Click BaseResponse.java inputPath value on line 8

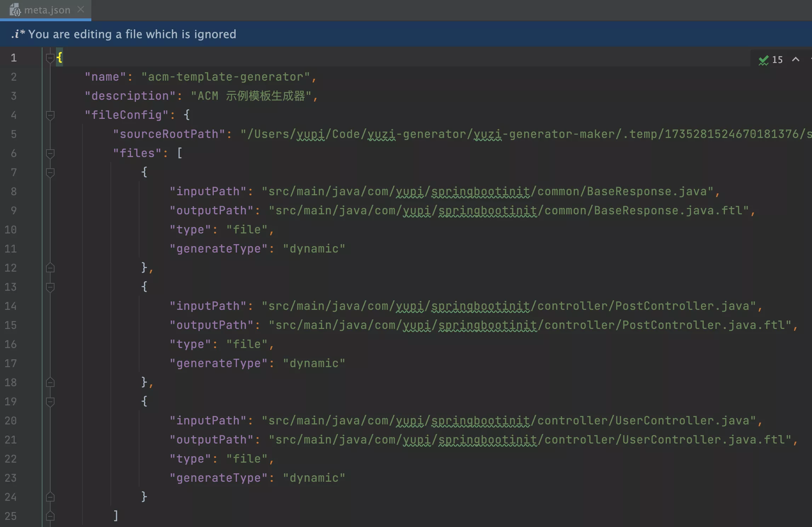pos(487,191)
